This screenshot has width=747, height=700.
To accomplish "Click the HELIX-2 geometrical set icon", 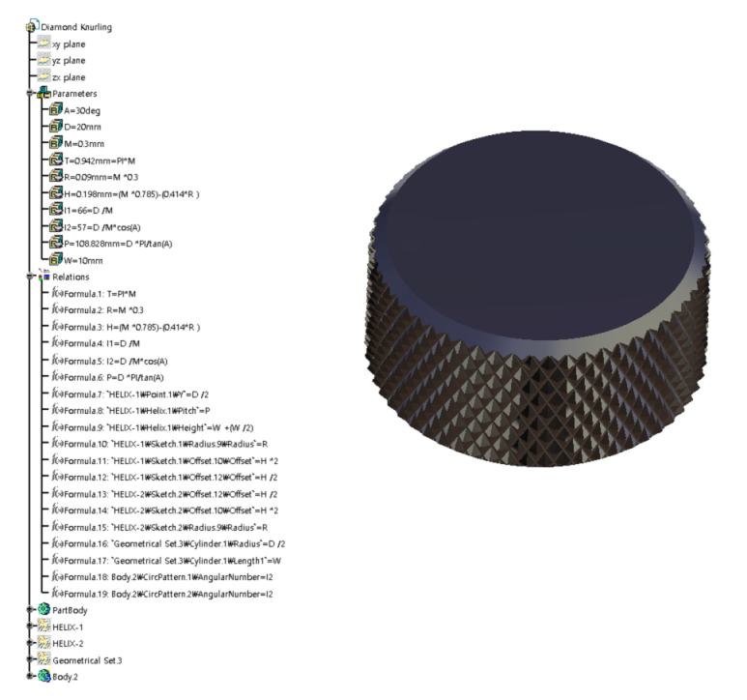I will pos(43,643).
